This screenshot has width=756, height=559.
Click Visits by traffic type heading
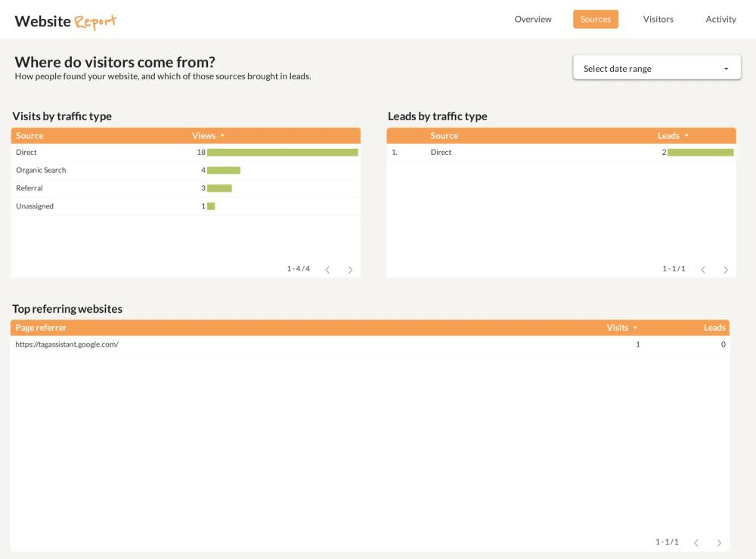[62, 116]
